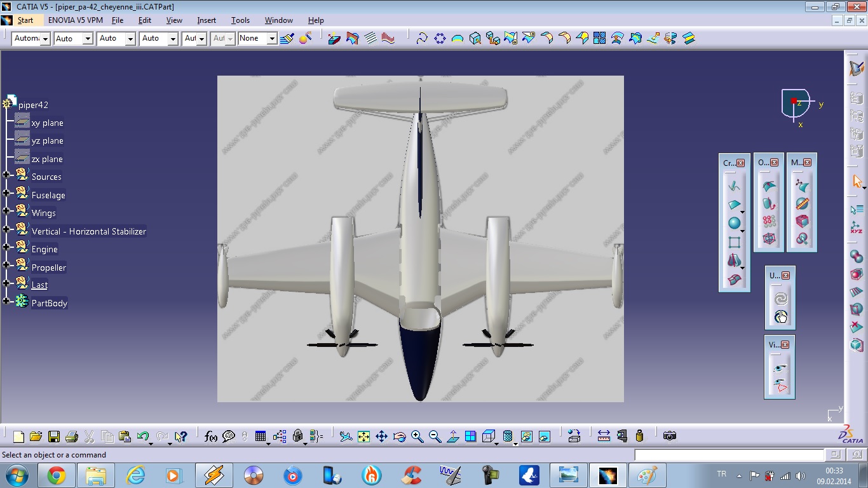Image resolution: width=868 pixels, height=488 pixels.
Task: Select the sphere icon in Cr... toolbar
Action: tap(734, 224)
